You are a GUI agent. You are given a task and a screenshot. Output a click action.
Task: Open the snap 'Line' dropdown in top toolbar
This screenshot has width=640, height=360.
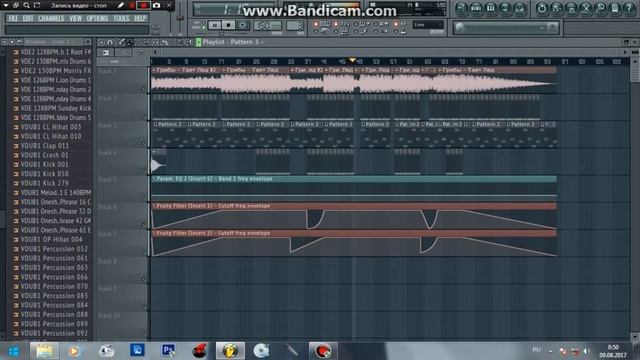[x=428, y=25]
